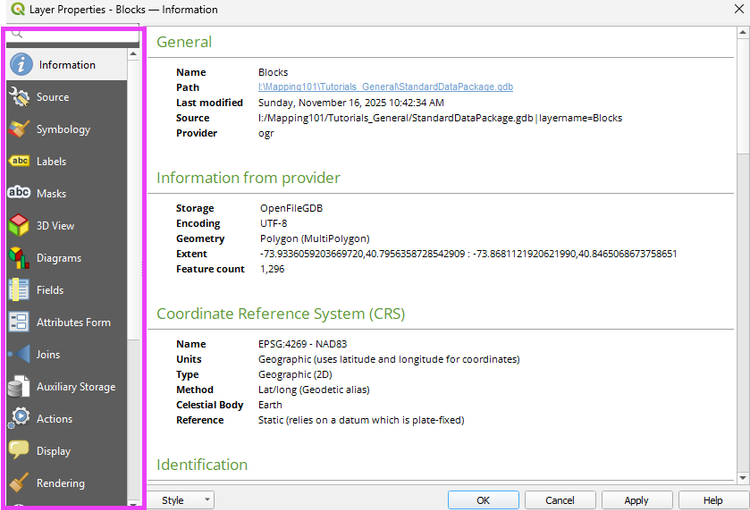Open the Display speech bubble icon
Screen dimensions: 750x510
(19, 450)
